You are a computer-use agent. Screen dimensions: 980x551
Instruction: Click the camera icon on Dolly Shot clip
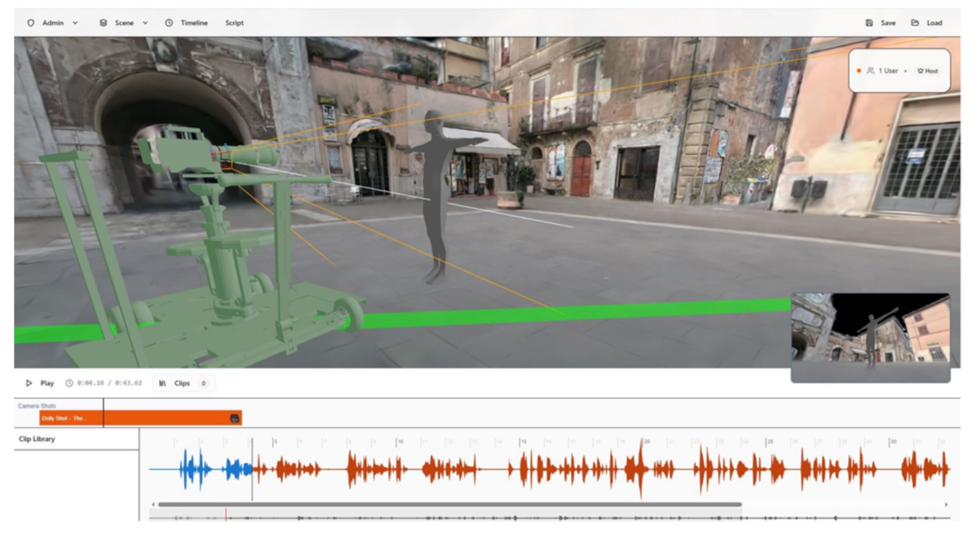pyautogui.click(x=235, y=418)
